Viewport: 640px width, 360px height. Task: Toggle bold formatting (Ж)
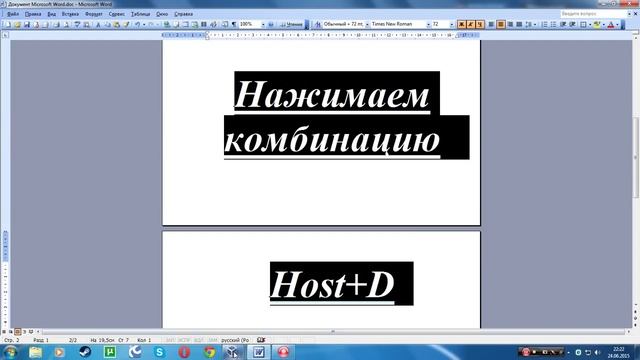(461, 24)
